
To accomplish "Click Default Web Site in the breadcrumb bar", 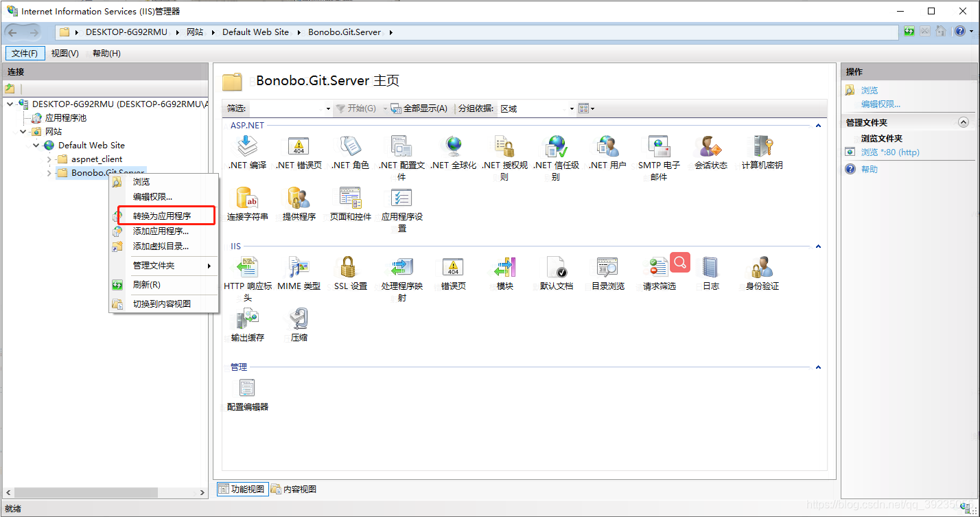I will pyautogui.click(x=255, y=31).
